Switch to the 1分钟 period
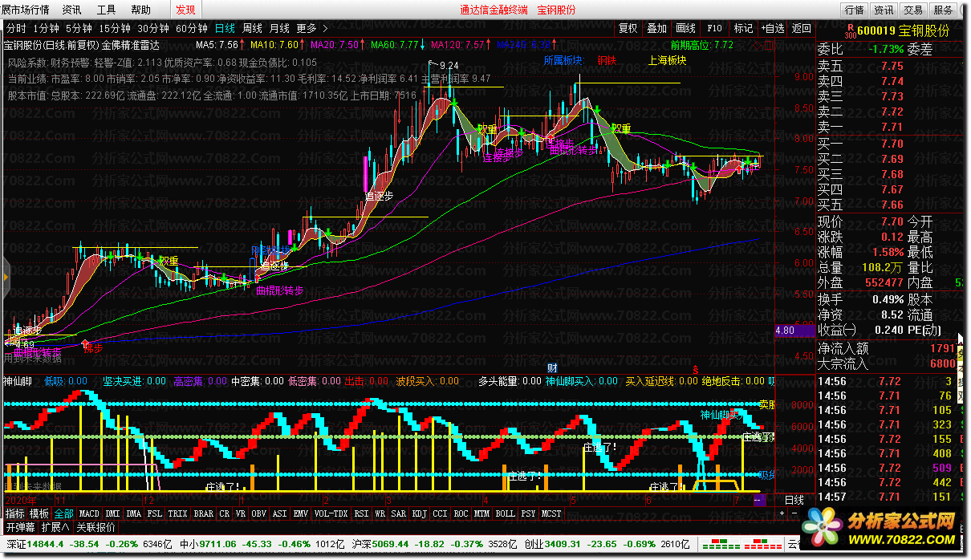 point(47,28)
